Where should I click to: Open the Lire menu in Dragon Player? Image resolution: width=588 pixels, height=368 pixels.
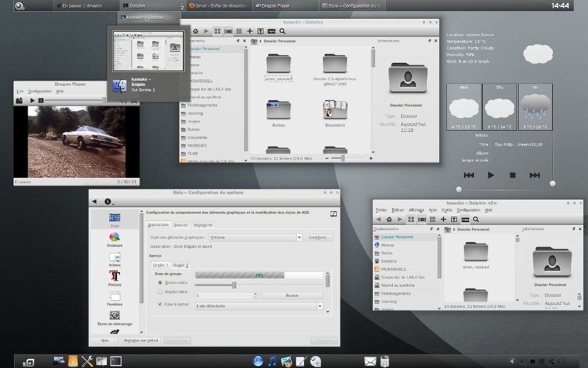pos(20,91)
